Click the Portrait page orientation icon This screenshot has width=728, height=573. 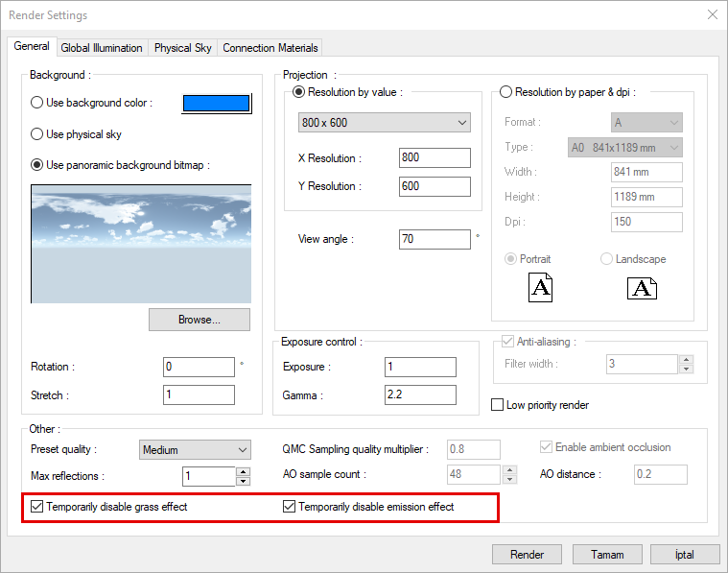click(541, 288)
